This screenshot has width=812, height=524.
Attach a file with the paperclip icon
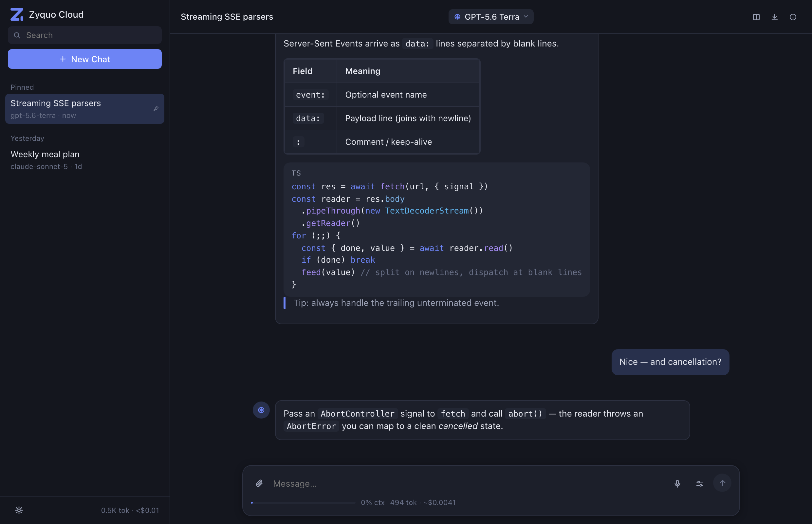coord(259,483)
